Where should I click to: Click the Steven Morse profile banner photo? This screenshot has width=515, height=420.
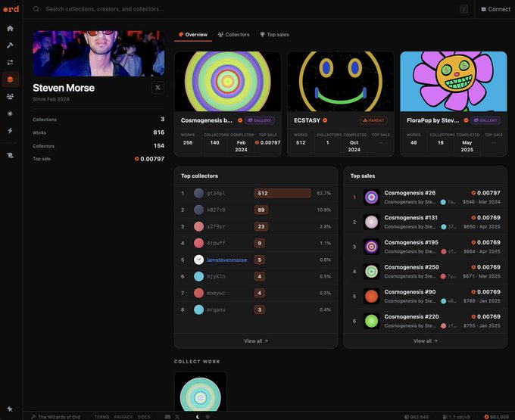(98, 54)
